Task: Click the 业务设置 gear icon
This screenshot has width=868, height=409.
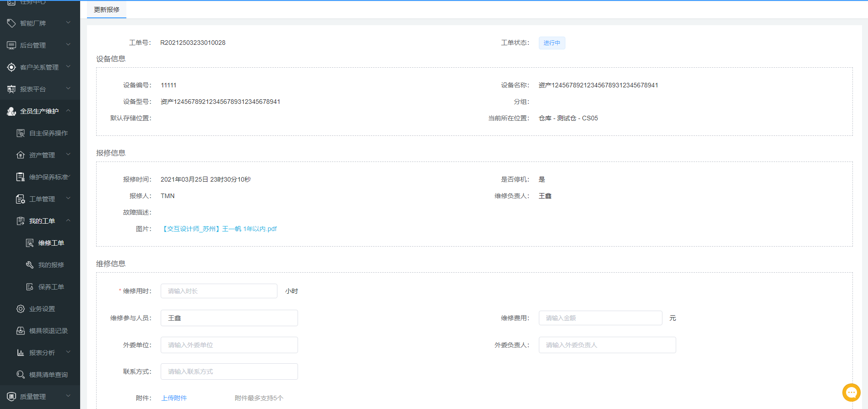Action: (x=21, y=309)
